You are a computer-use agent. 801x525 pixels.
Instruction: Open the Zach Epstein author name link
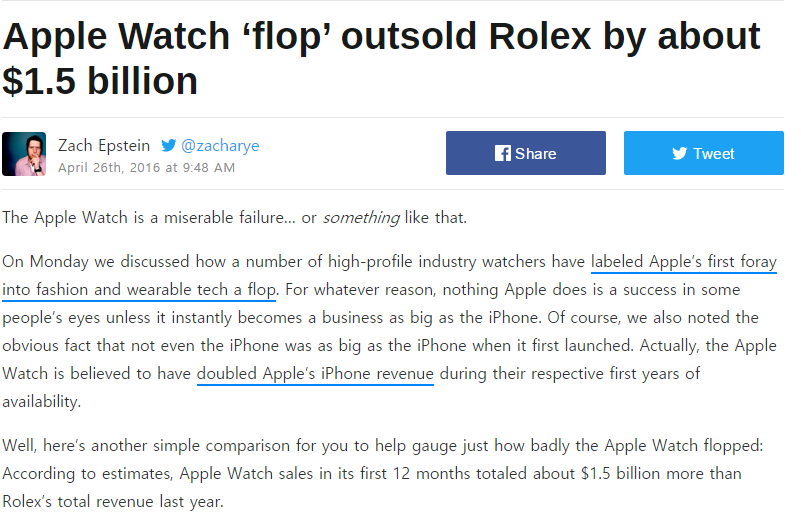(x=105, y=145)
